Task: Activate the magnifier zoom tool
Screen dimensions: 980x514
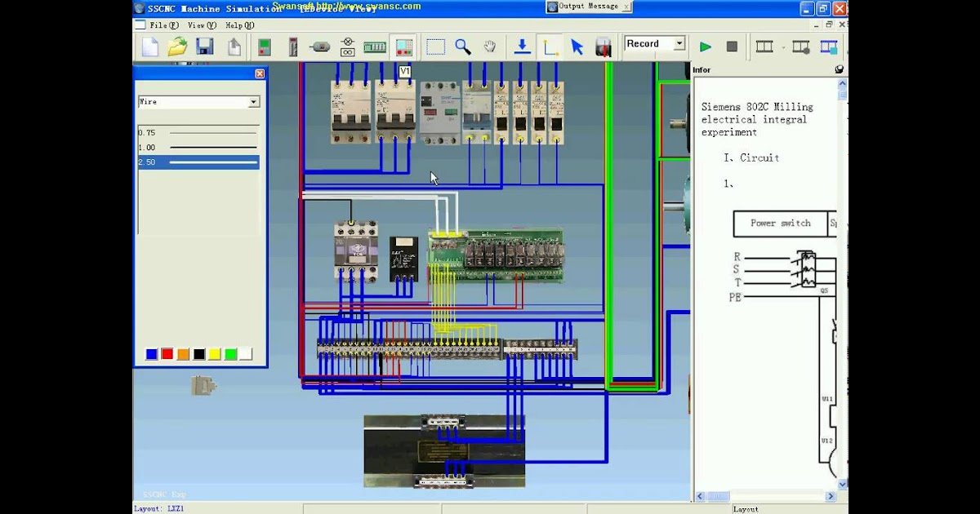Action: (x=463, y=47)
